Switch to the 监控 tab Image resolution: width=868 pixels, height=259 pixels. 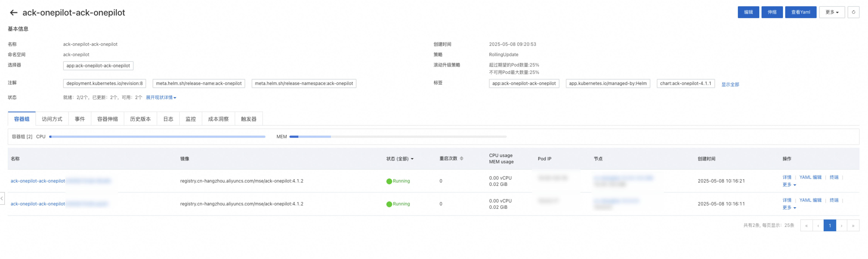191,119
